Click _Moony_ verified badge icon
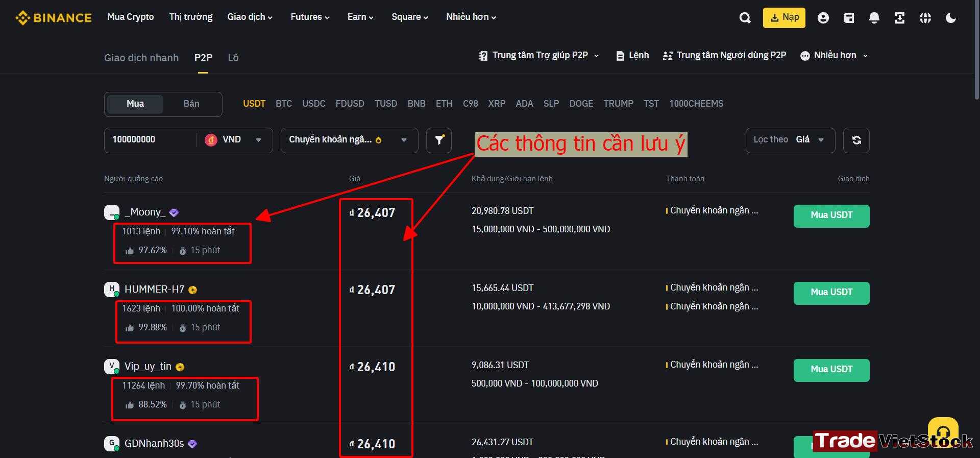Viewport: 980px width, 458px height. pos(174,212)
